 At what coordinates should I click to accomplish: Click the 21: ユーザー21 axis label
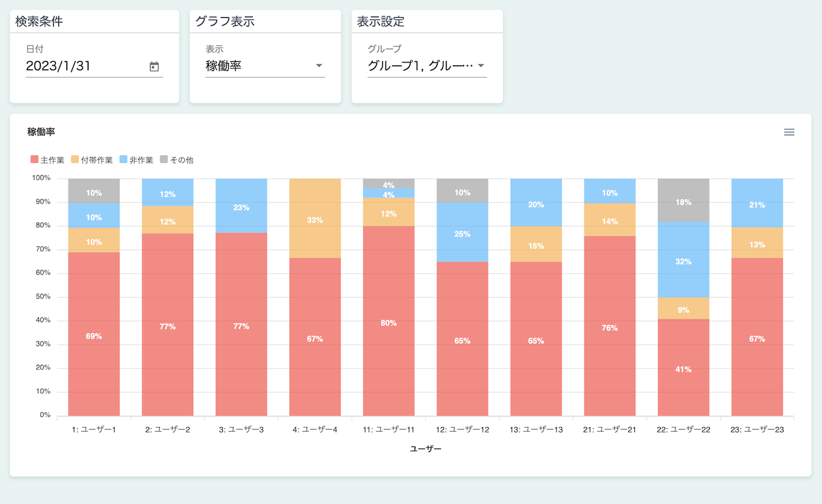609,430
